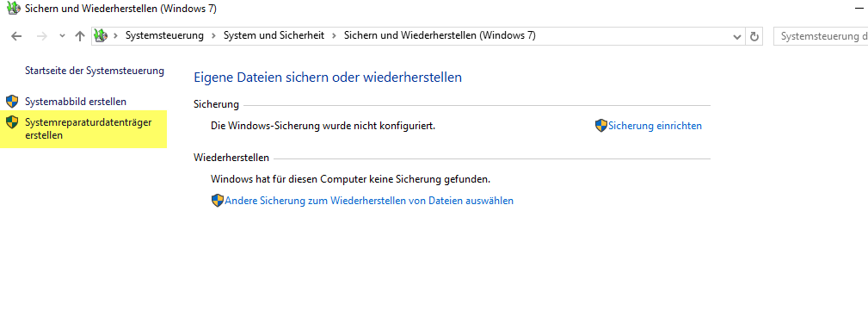Choose Andere Sicherung zum Wiederherstellen auswählen
868x323 pixels.
369,201
